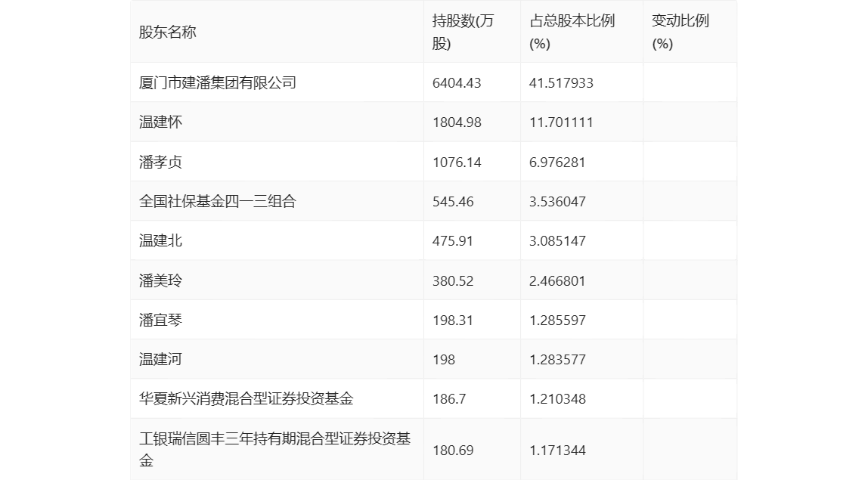Select the percentage 6.976281

[x=557, y=163]
